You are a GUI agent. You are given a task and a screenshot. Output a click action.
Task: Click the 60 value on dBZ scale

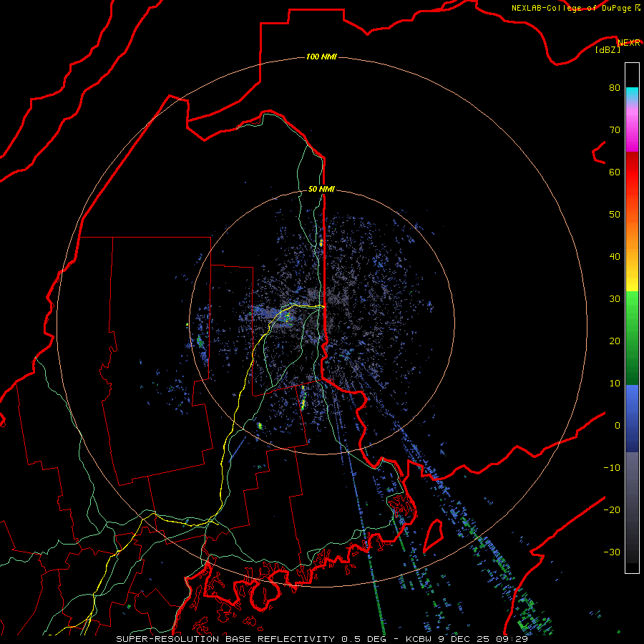(x=615, y=172)
